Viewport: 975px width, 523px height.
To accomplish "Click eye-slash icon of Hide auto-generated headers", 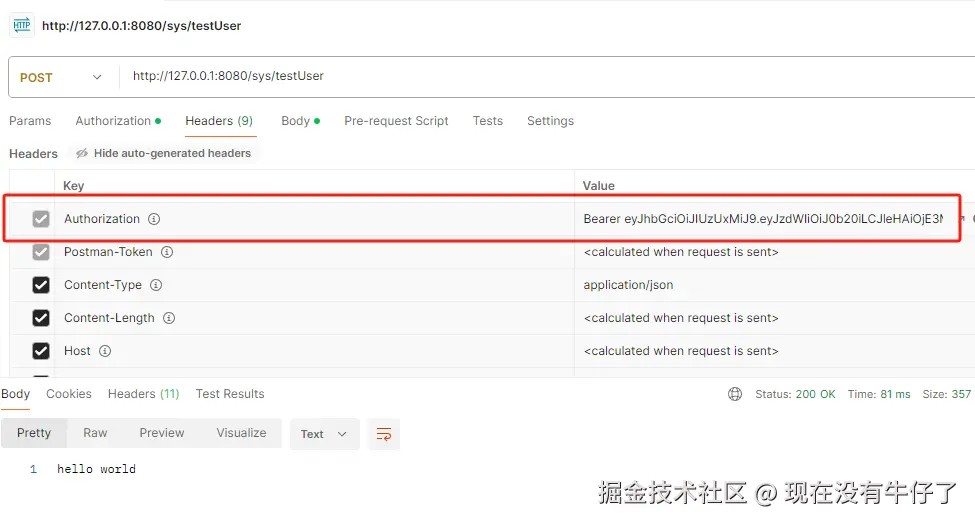I will point(81,153).
